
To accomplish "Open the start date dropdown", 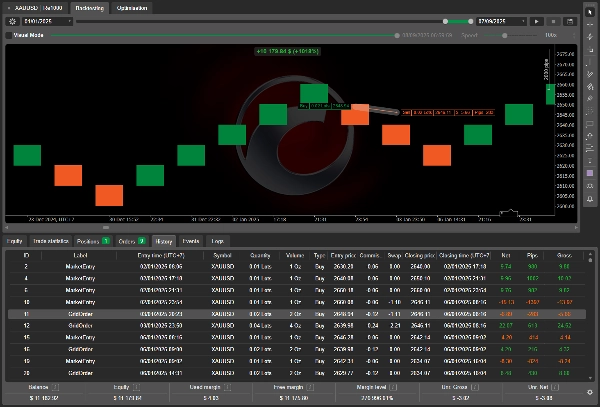I will [x=46, y=21].
